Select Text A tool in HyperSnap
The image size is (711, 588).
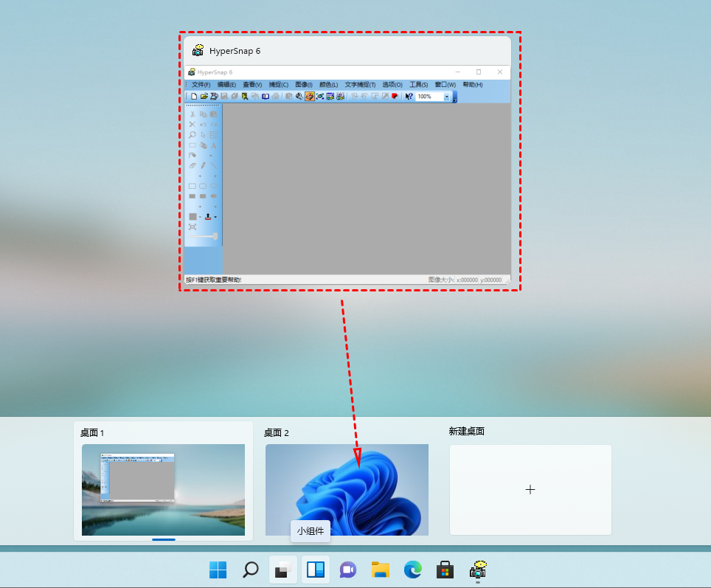coord(214,145)
